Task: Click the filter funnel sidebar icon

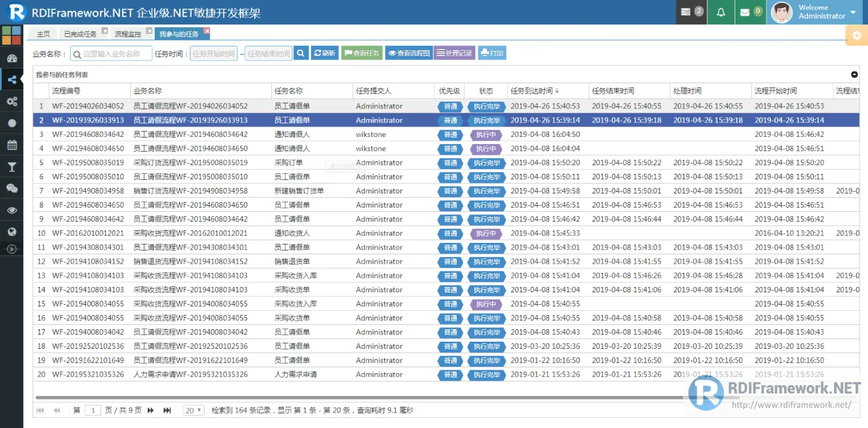Action: [x=12, y=167]
